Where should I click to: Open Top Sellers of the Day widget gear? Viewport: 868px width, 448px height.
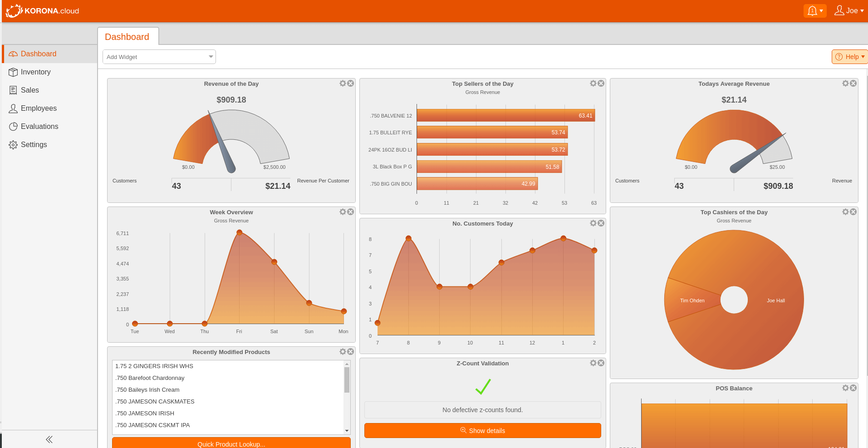[593, 83]
